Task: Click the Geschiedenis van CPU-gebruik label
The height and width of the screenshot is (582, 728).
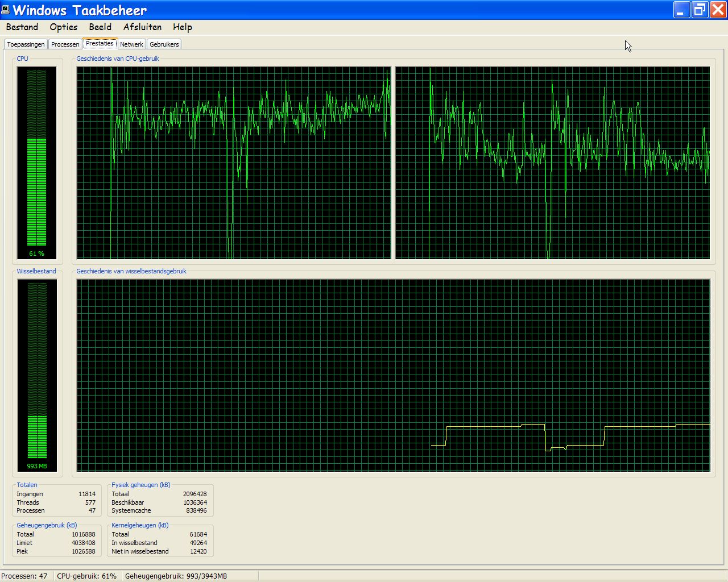Action: (x=118, y=59)
